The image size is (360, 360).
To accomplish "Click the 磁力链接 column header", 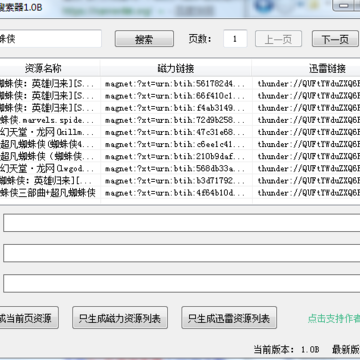I will click(x=176, y=68).
